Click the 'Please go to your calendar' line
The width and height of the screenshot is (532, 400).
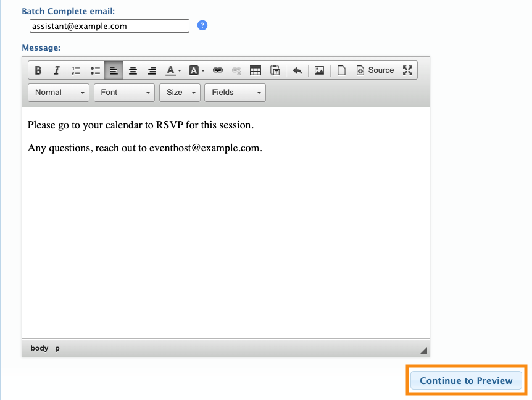(141, 125)
